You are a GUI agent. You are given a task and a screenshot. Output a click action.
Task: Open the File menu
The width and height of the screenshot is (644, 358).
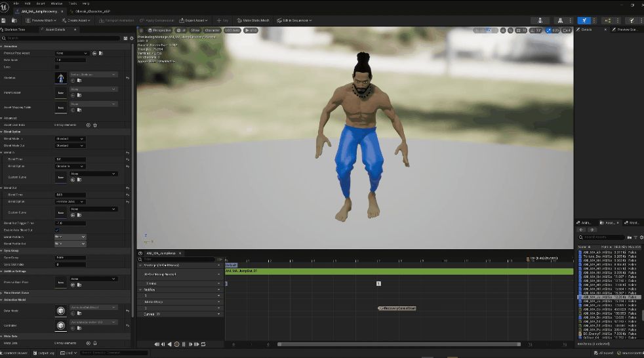point(16,3)
